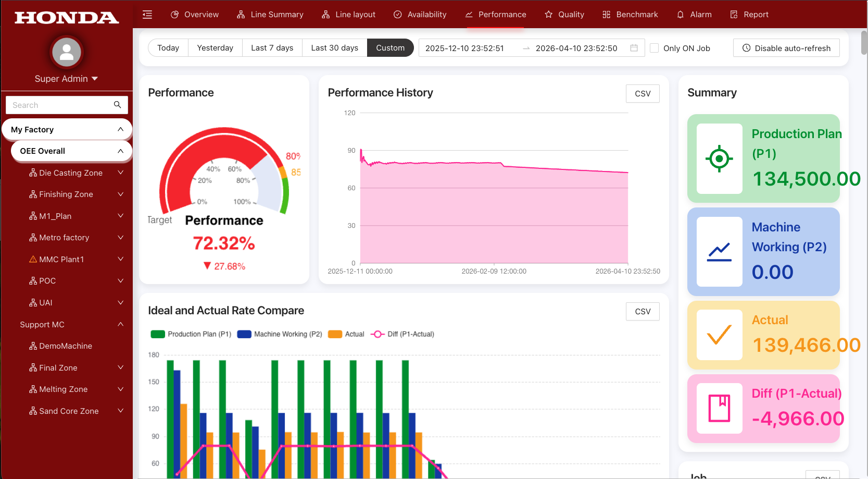Click the Diff bookmark icon
This screenshot has height=479, width=868.
[x=719, y=408]
